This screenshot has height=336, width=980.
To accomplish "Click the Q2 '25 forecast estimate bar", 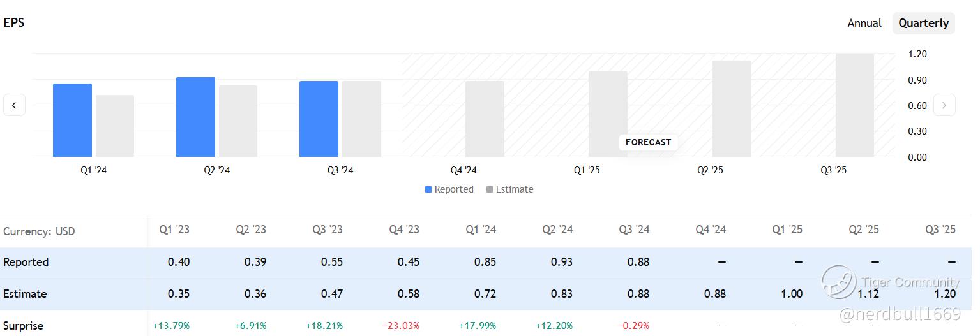I will [x=732, y=109].
